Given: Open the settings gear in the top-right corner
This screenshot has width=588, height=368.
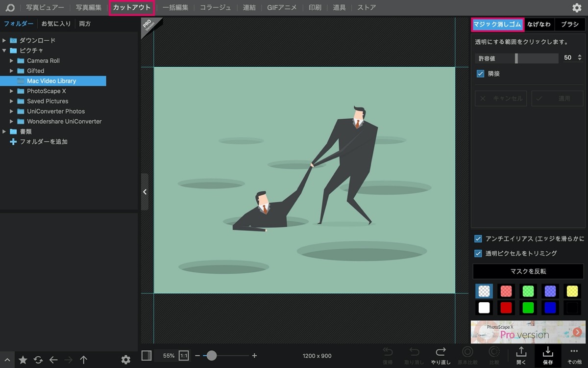Looking at the screenshot, I should click(577, 8).
